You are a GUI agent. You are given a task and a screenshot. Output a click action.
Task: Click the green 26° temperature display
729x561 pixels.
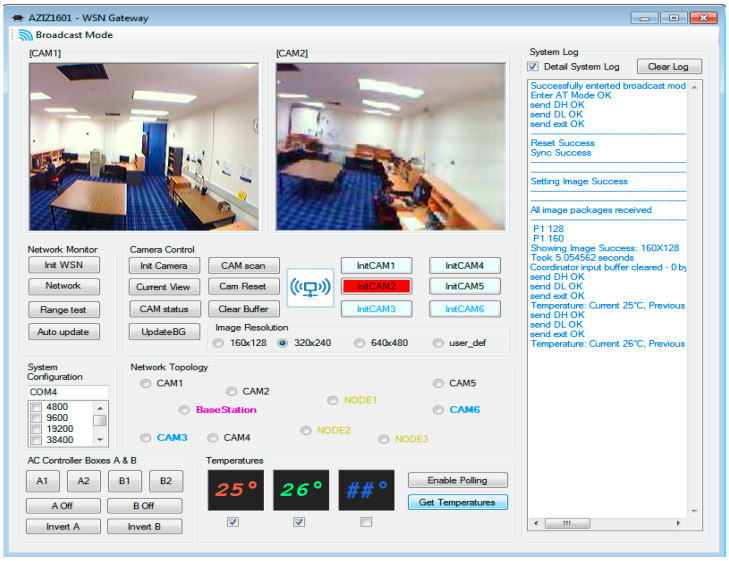(301, 490)
